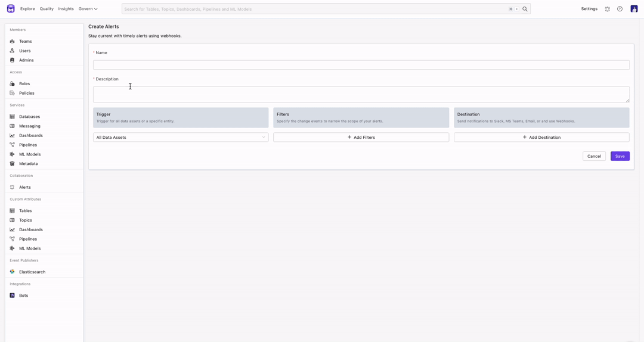644x342 pixels.
Task: Click into the Description text area
Action: point(361,94)
